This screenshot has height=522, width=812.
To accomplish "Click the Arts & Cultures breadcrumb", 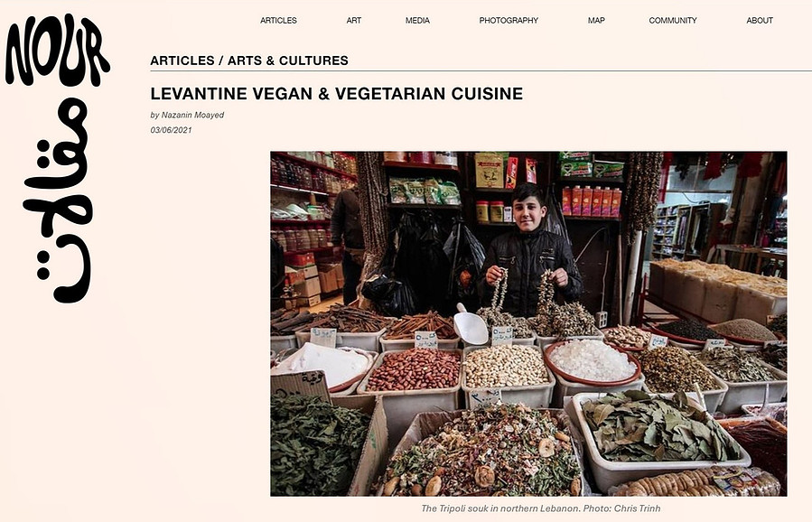I will [x=288, y=61].
